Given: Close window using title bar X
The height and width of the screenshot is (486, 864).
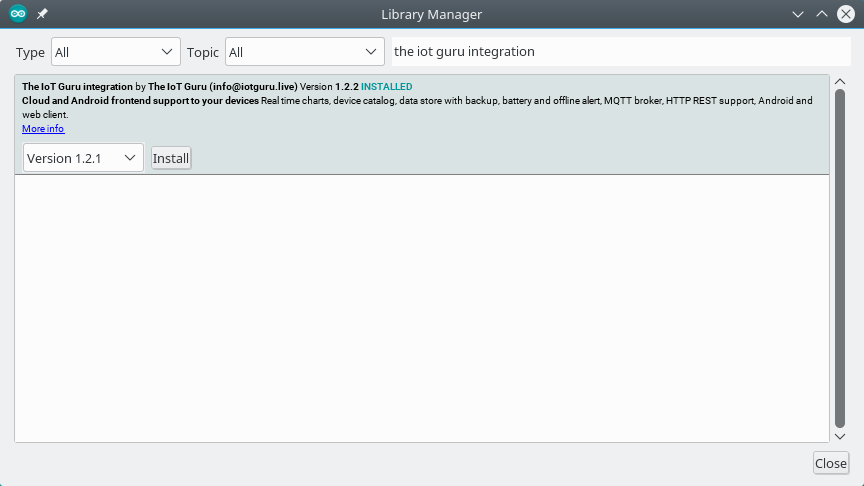Looking at the screenshot, I should 846,14.
